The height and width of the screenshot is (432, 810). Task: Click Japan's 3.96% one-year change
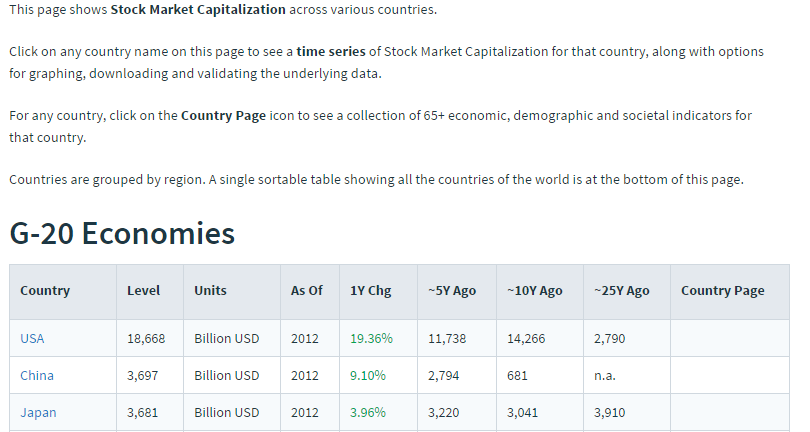click(x=368, y=412)
